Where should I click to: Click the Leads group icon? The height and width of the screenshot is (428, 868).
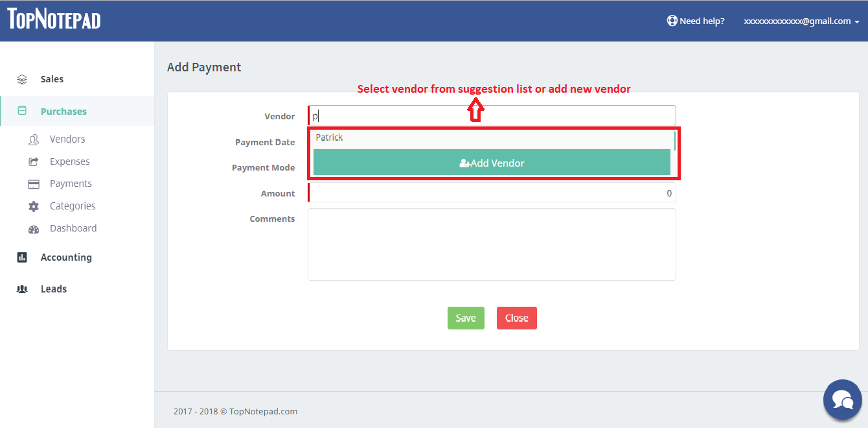(22, 289)
